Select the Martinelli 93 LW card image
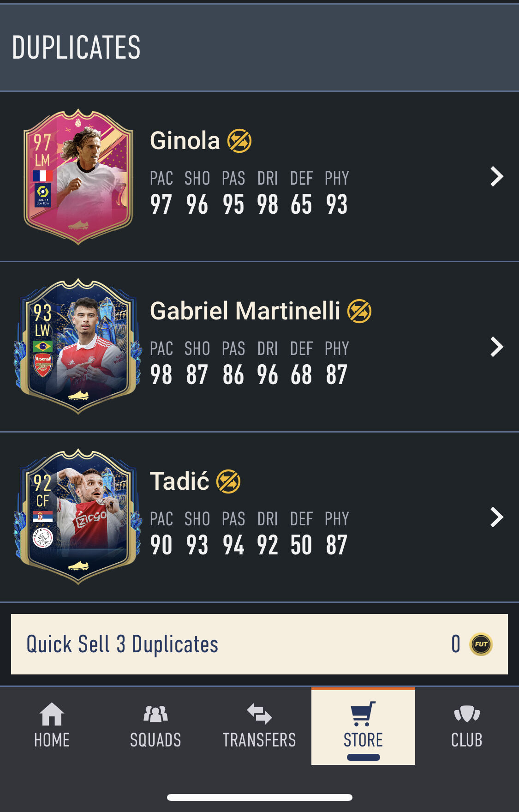 click(78, 346)
